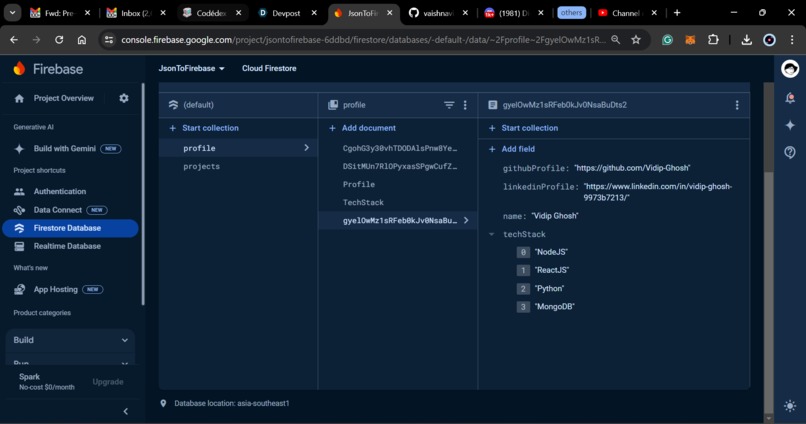The width and height of the screenshot is (806, 424).
Task: Open project settings gear icon
Action: click(x=124, y=98)
